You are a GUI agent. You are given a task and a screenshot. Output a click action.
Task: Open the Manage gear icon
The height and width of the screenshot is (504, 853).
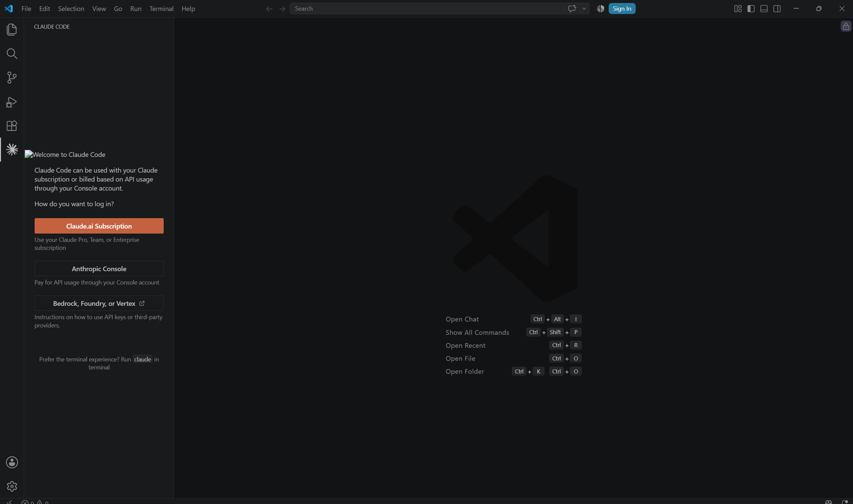pos(12,486)
